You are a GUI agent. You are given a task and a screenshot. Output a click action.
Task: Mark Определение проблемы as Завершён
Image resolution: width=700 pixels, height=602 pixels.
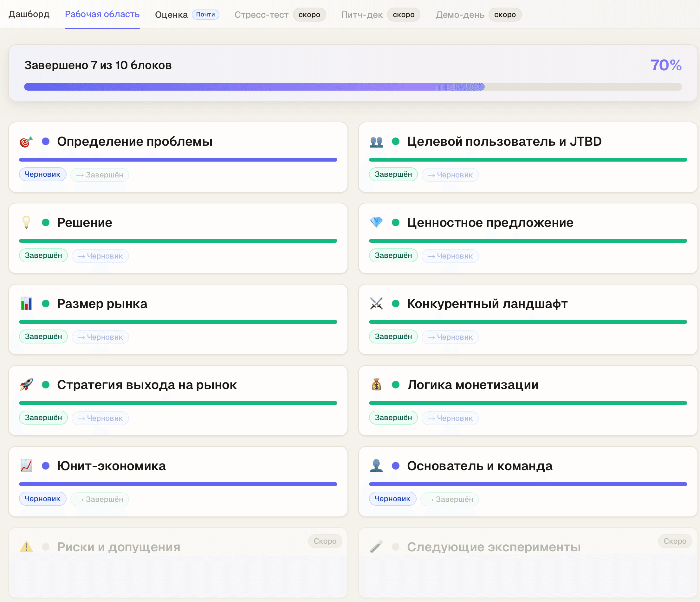pos(99,175)
